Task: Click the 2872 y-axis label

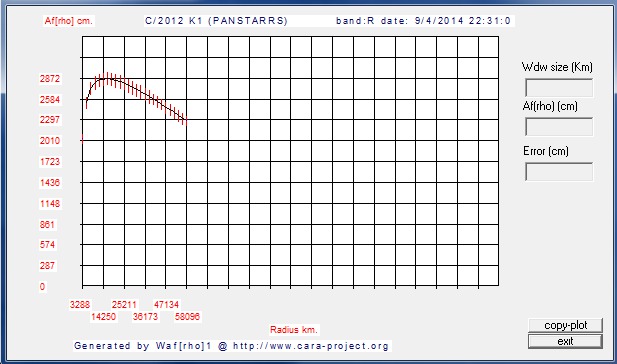Action: coord(50,79)
